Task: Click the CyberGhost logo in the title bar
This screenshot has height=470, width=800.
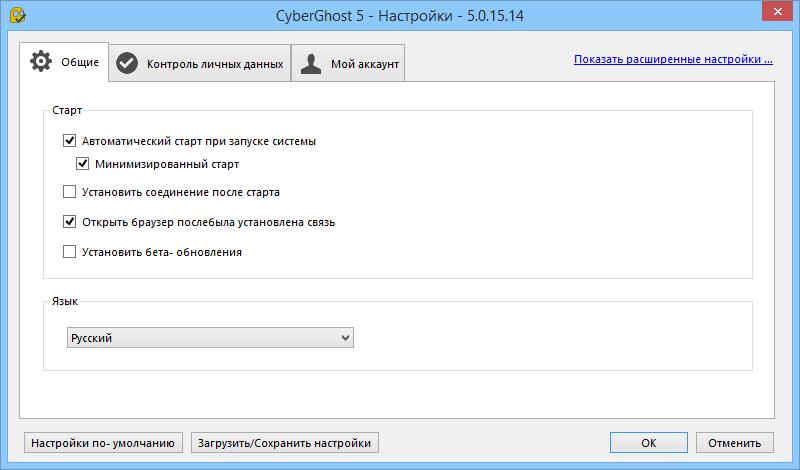Action: 15,16
